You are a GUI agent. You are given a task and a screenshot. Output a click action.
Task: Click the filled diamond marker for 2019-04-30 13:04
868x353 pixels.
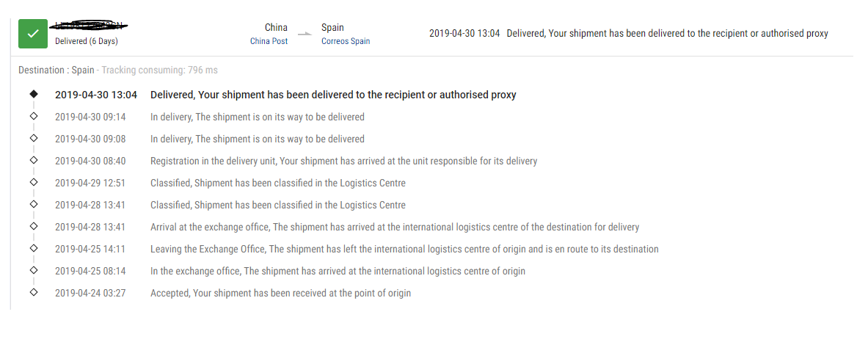[x=33, y=95]
